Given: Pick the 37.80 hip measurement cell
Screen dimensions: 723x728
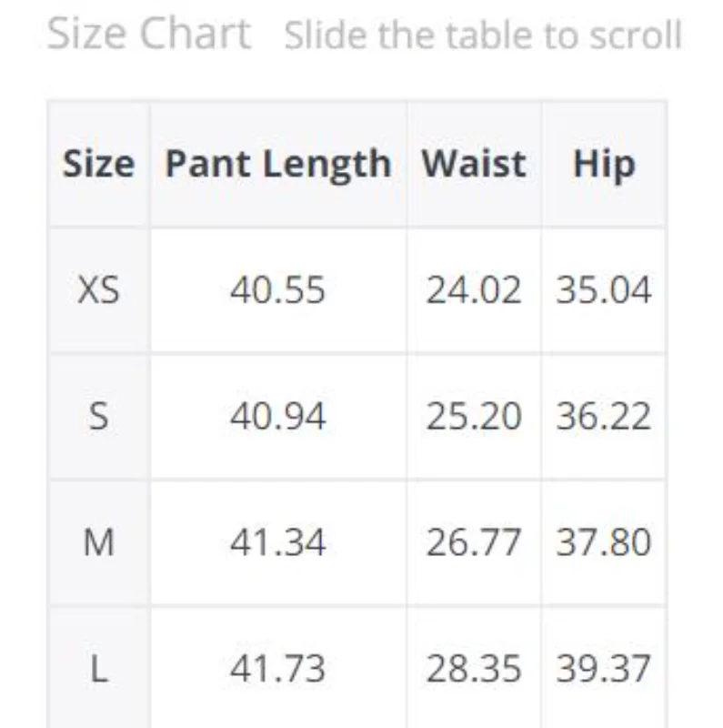Looking at the screenshot, I should pos(604,543).
